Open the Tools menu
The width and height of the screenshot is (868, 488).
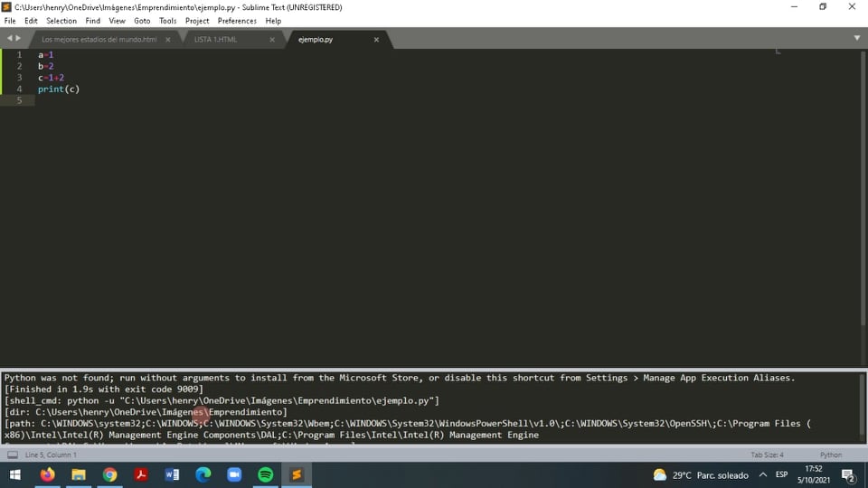click(x=167, y=21)
